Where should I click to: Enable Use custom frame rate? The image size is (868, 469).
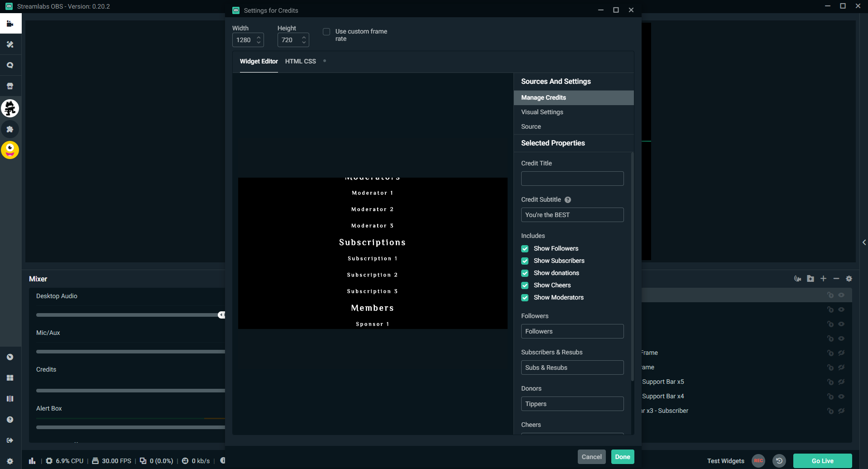pos(326,32)
